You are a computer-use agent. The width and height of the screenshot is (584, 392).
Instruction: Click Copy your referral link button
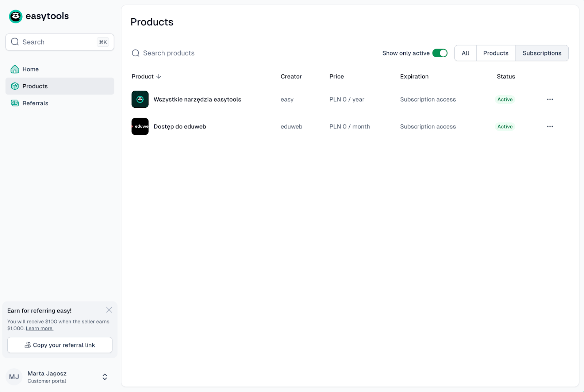[x=60, y=345]
